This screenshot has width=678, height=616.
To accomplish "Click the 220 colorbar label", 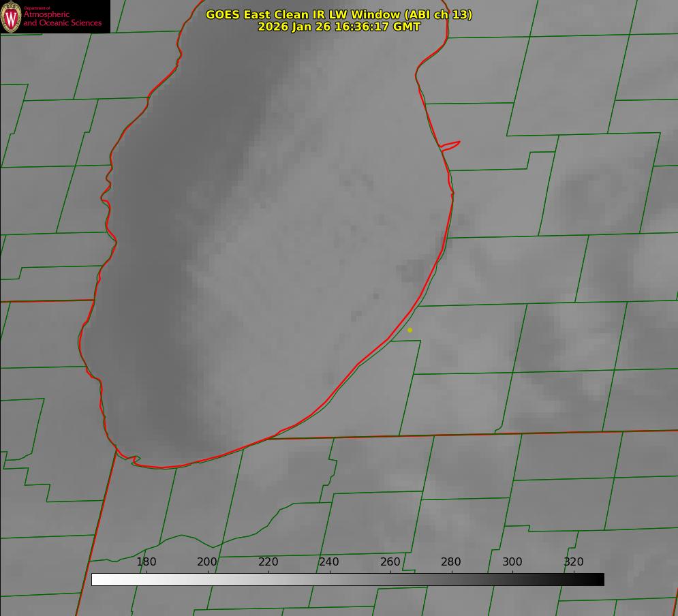I will coord(268,561).
